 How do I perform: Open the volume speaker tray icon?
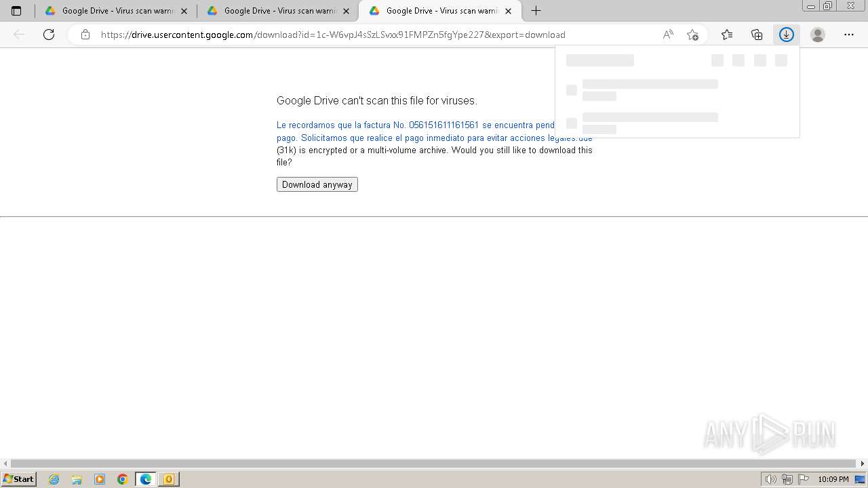coord(771,479)
